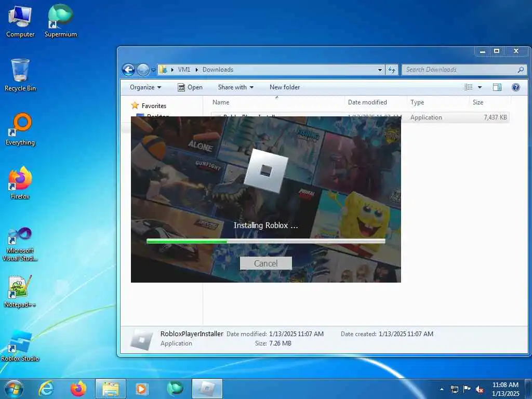Toggle the preview pane button
This screenshot has height=399, width=532.
(497, 87)
